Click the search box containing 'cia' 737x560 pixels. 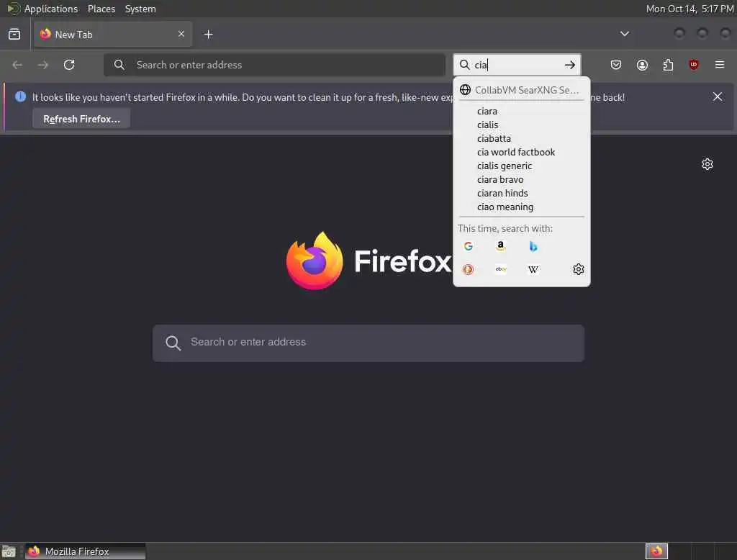517,65
